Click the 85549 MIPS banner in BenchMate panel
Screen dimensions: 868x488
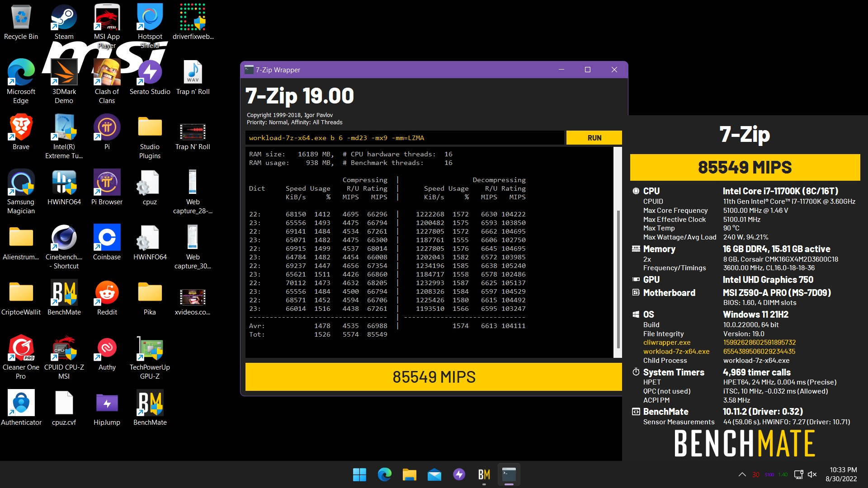point(745,167)
